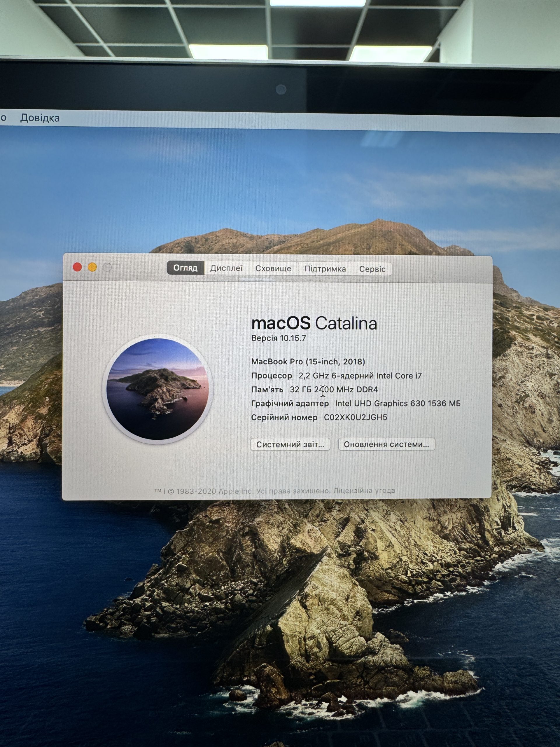Viewport: 560px width, 747px height.
Task: Go to the Підтримка tab
Action: pos(325,269)
